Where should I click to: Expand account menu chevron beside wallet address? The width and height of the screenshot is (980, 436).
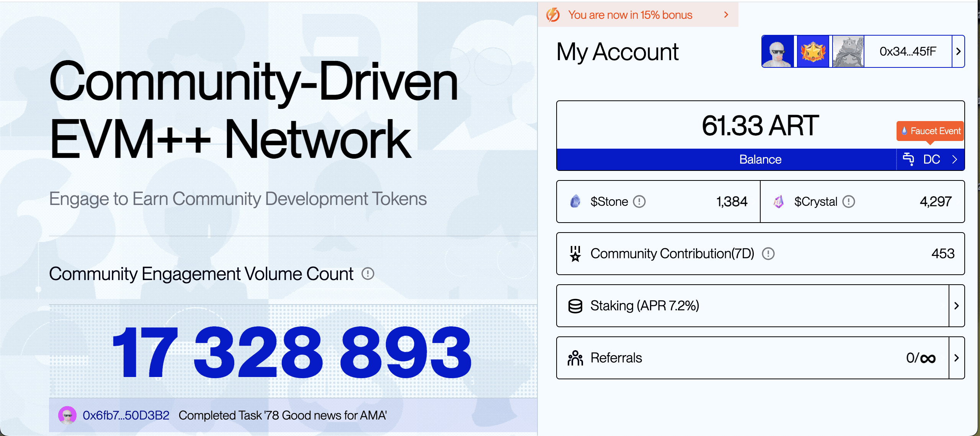pyautogui.click(x=958, y=51)
